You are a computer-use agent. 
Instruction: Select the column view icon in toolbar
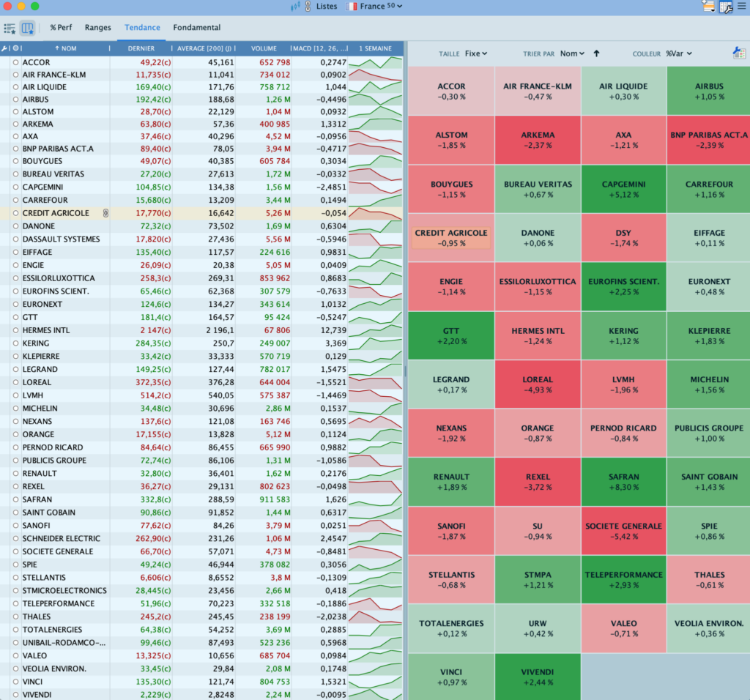27,29
